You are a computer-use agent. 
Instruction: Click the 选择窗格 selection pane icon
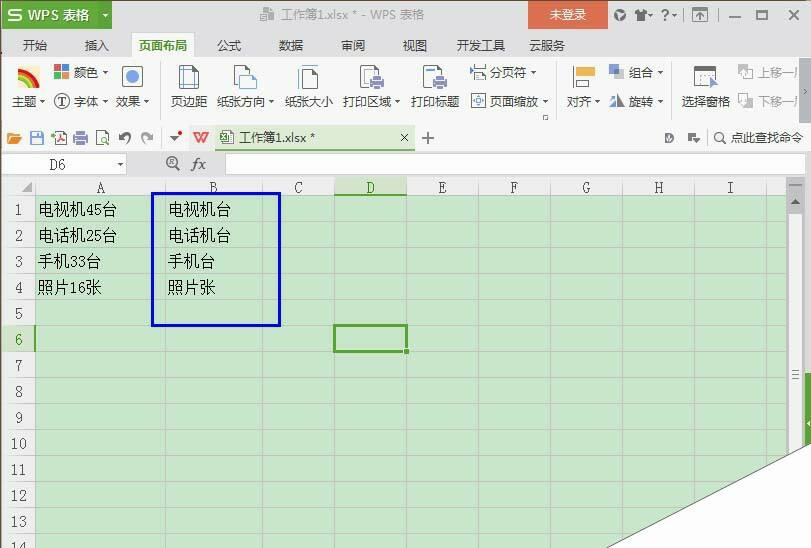tap(705, 78)
